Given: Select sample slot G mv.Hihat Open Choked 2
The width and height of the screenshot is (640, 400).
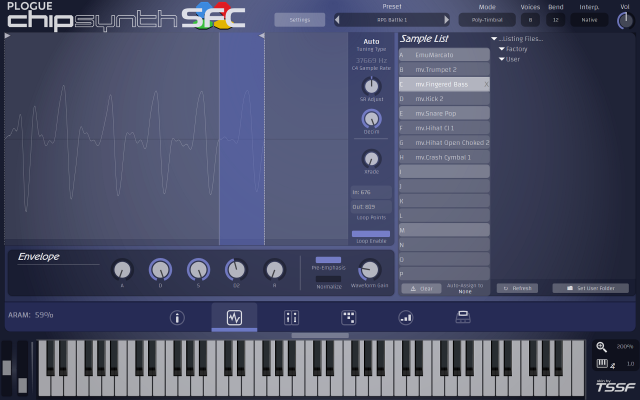Looking at the screenshot, I should point(444,142).
